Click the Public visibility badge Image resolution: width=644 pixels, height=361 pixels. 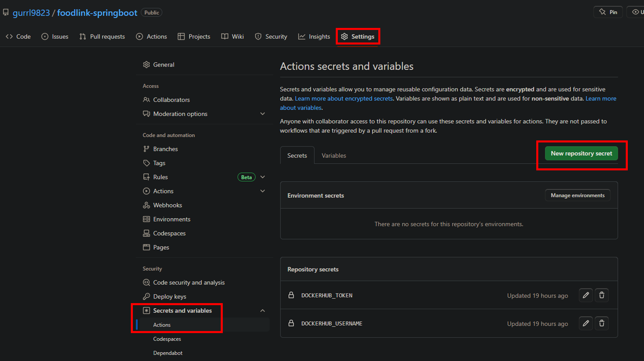click(151, 13)
